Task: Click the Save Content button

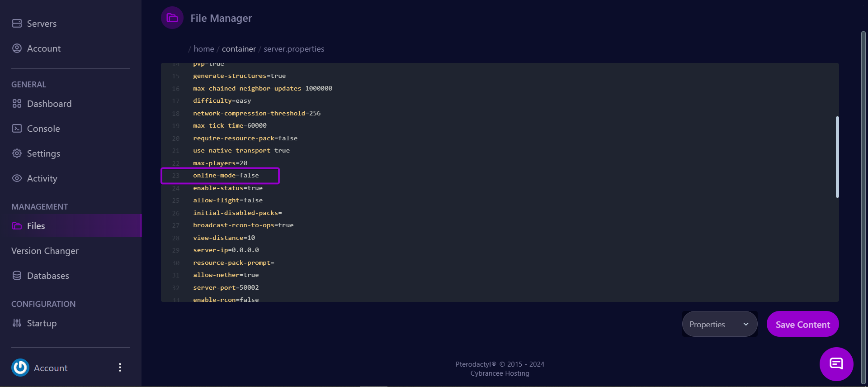Action: [x=802, y=324]
